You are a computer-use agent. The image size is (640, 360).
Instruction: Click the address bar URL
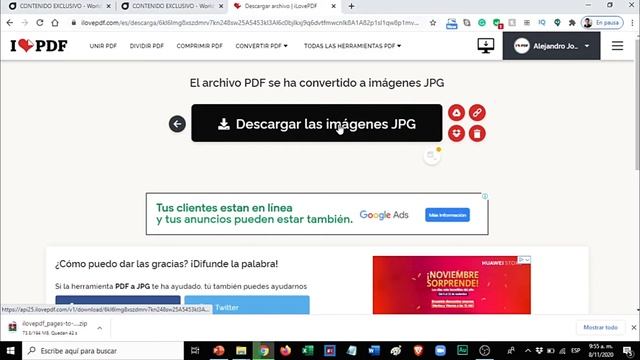[250, 23]
